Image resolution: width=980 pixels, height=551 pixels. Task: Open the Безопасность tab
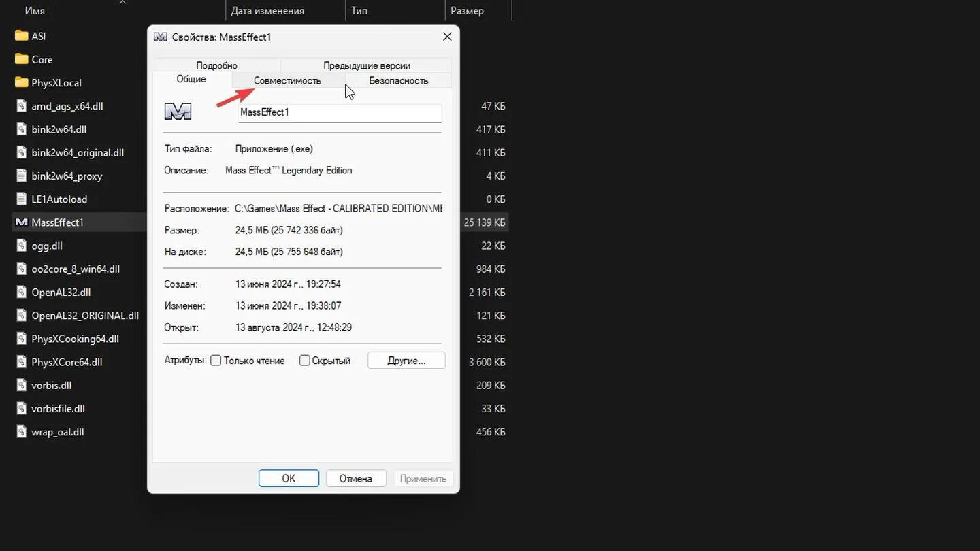(x=398, y=80)
